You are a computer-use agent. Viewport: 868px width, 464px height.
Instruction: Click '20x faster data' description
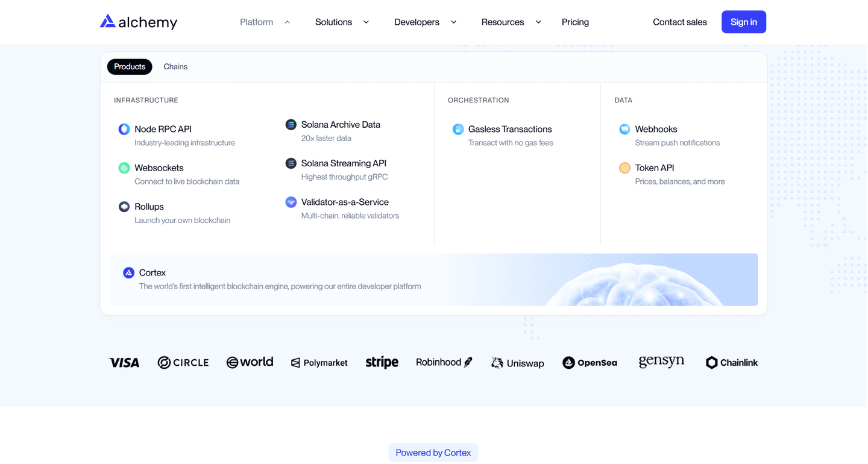coord(326,138)
